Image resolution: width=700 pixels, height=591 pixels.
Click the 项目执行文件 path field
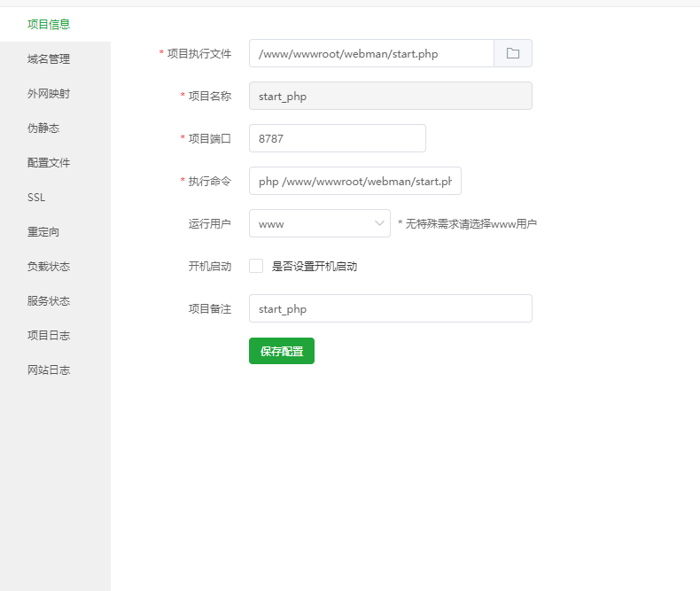[370, 53]
